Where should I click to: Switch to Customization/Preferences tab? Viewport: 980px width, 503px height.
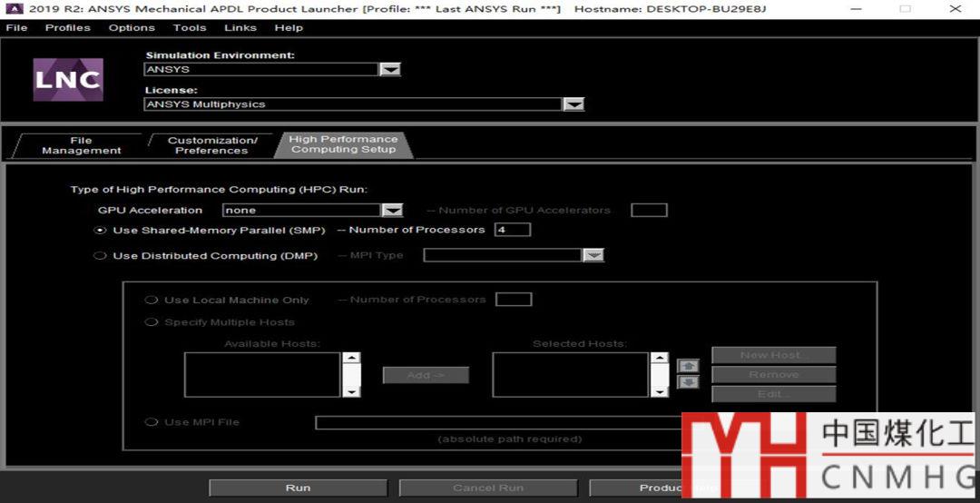click(211, 145)
